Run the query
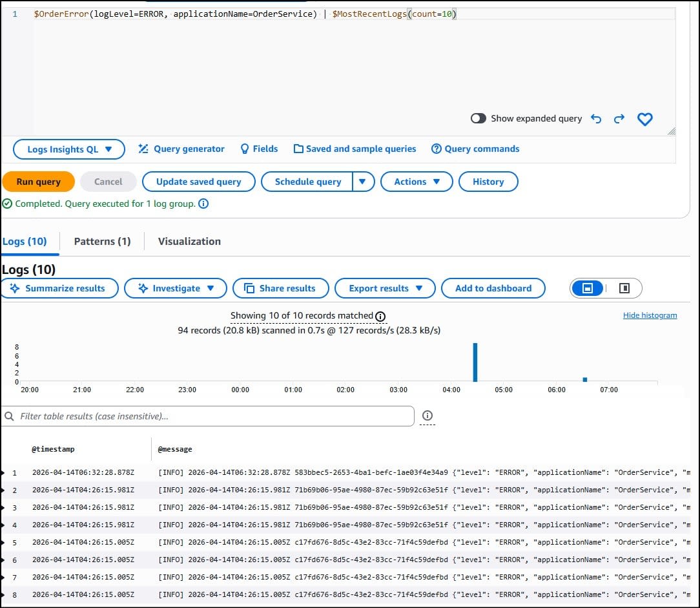 38,182
